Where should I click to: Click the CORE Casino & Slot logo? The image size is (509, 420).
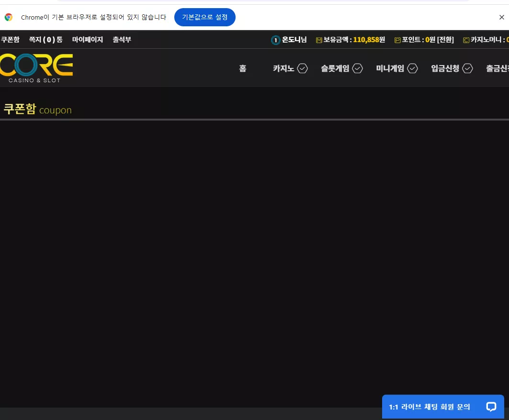36,68
